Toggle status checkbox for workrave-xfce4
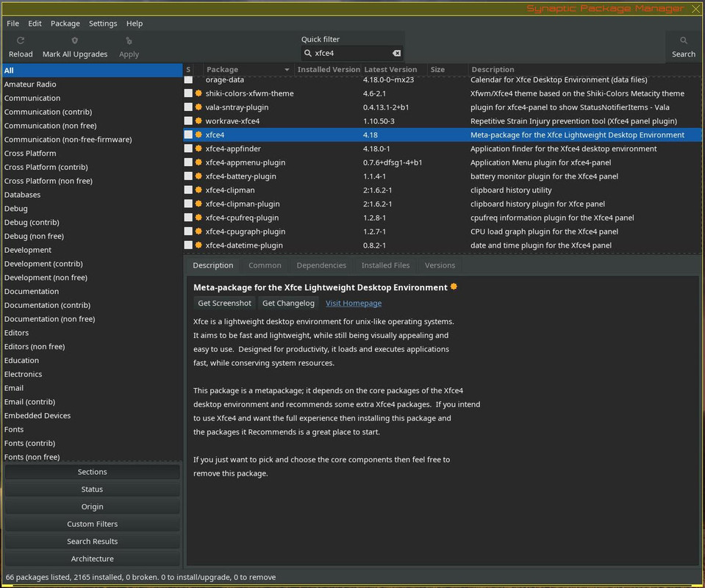Screen dimensions: 705x588 coord(188,121)
